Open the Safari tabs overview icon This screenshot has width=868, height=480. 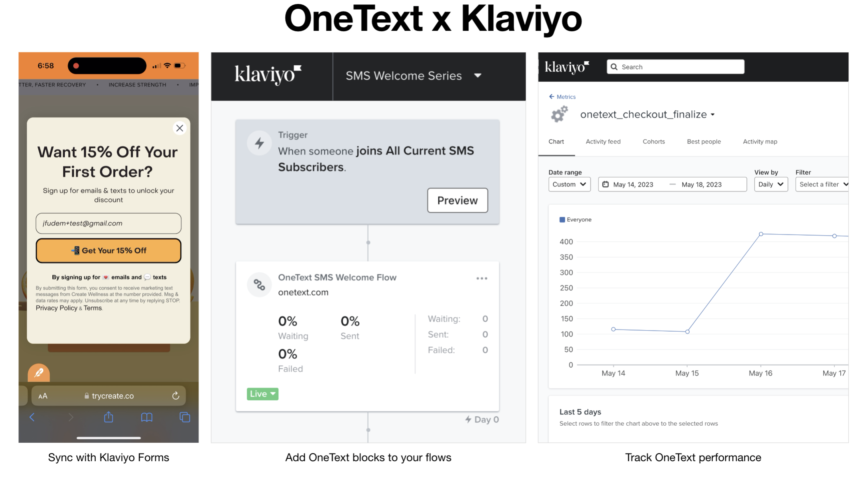tap(185, 418)
